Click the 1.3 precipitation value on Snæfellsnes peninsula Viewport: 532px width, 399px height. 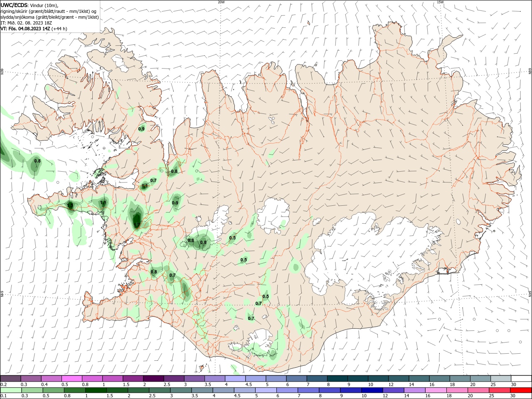[x=70, y=205]
